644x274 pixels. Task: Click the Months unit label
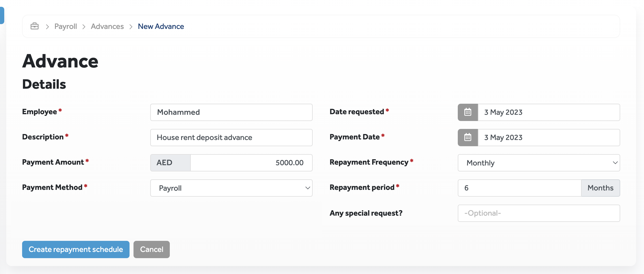pos(600,188)
